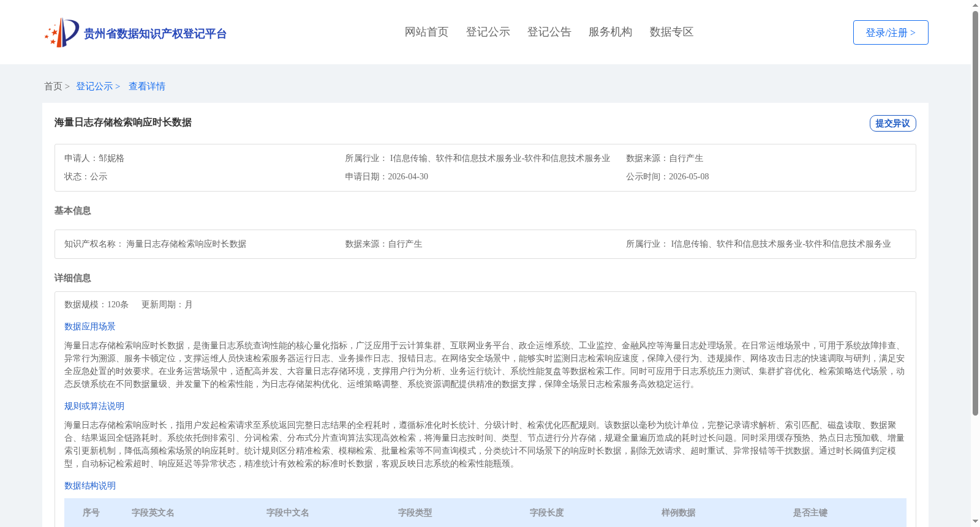Click the 字段中文名 column header

pyautogui.click(x=288, y=512)
